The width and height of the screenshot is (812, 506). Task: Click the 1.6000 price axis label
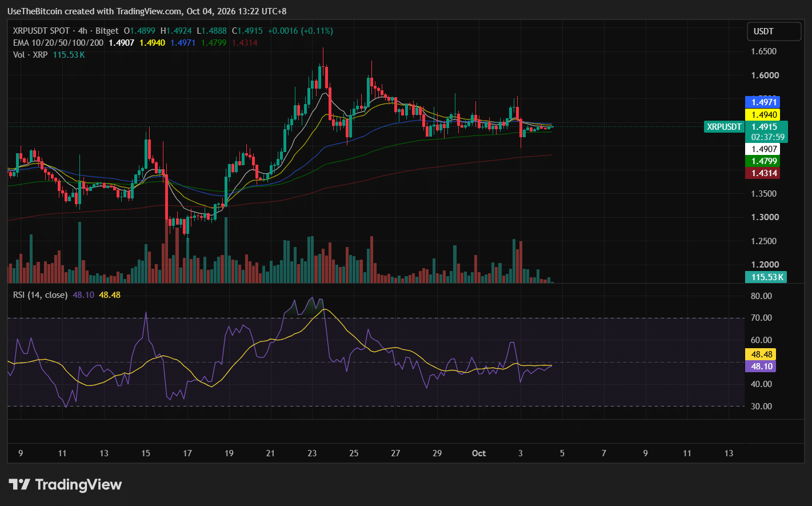click(764, 75)
